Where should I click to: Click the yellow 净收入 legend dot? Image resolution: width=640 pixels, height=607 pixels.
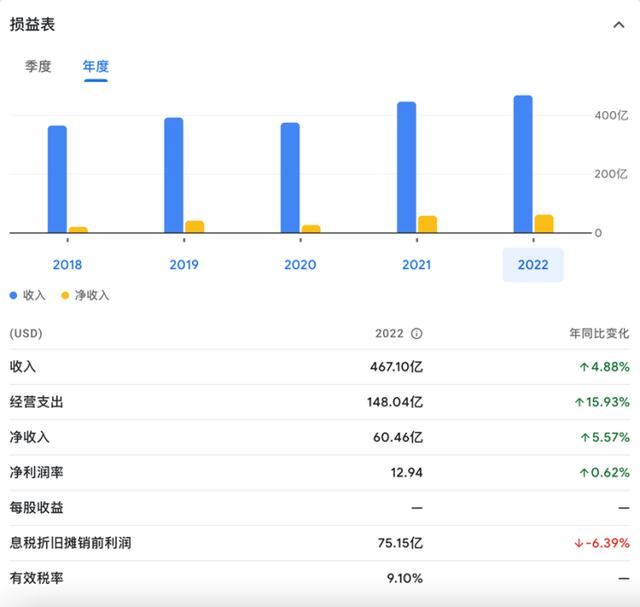coord(66,296)
